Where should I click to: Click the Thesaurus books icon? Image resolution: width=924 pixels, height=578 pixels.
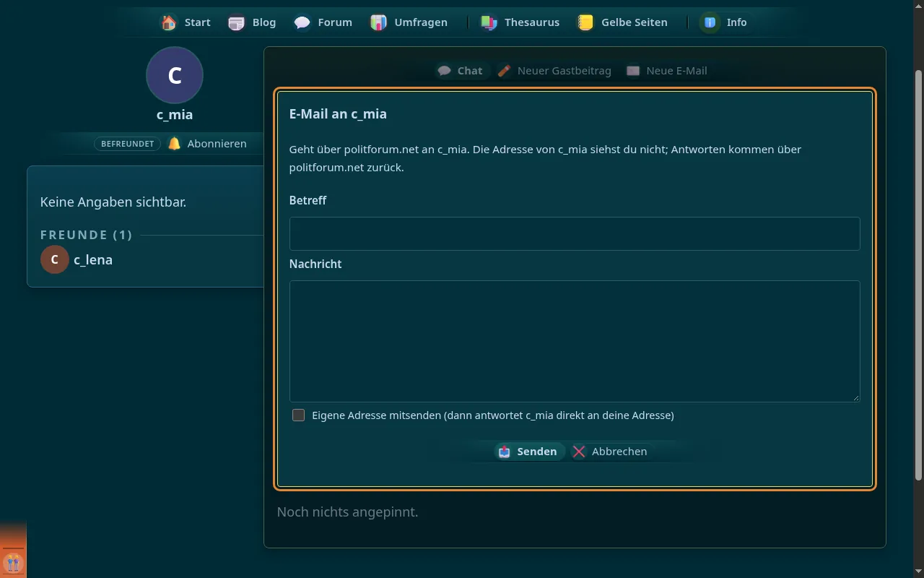click(x=489, y=22)
